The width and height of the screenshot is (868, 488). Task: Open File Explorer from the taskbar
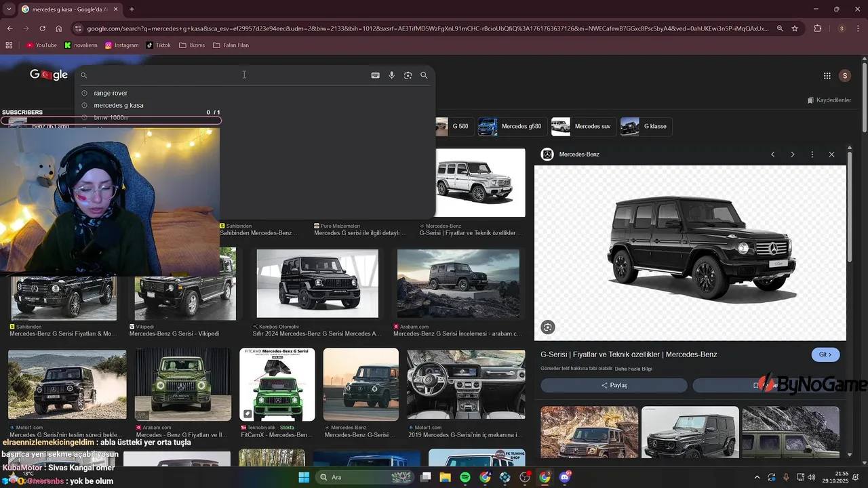point(445,477)
